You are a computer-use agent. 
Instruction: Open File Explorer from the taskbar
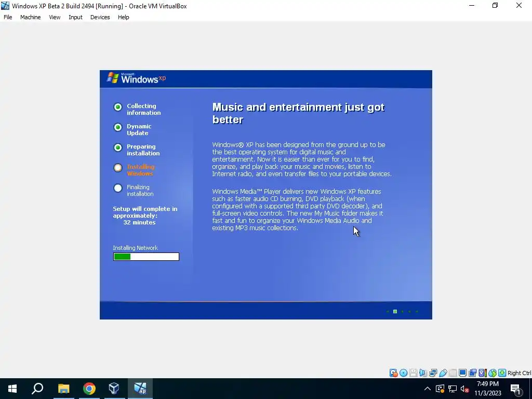tap(63, 389)
